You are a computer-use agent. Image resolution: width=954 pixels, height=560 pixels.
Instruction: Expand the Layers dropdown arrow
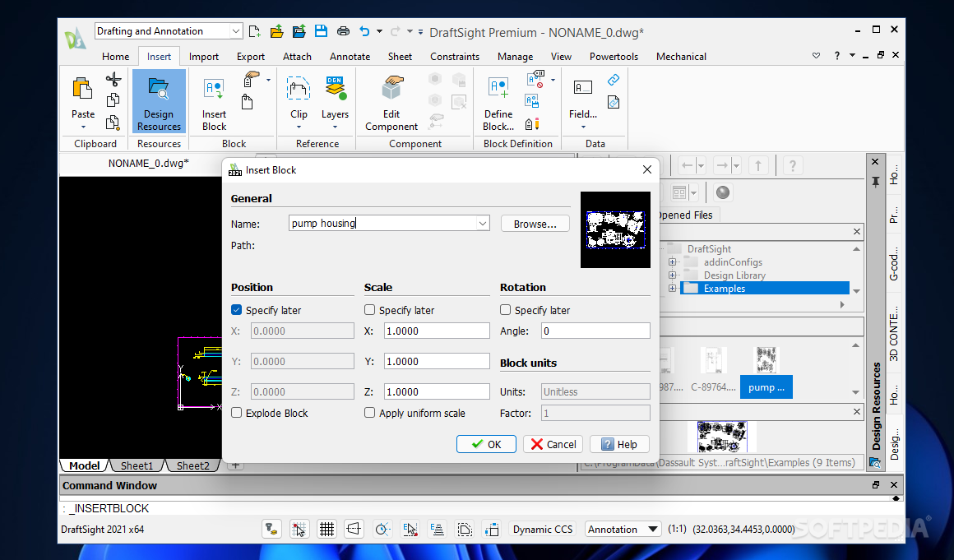336,127
